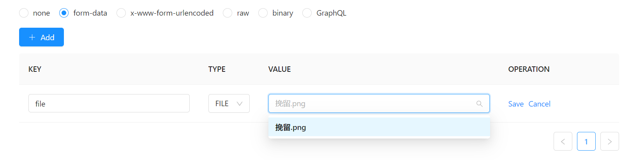
Task: Select the raw body option
Action: coord(228,13)
